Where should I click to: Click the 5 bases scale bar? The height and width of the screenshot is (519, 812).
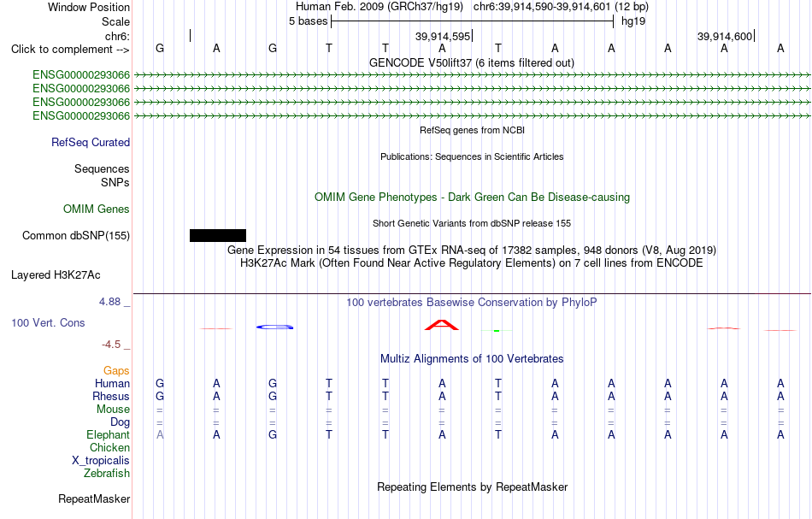472,21
